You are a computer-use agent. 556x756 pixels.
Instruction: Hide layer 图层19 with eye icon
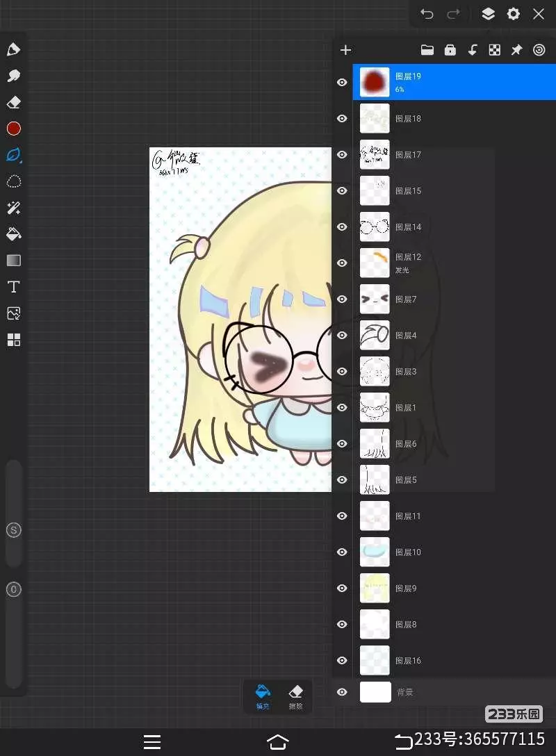tap(342, 83)
